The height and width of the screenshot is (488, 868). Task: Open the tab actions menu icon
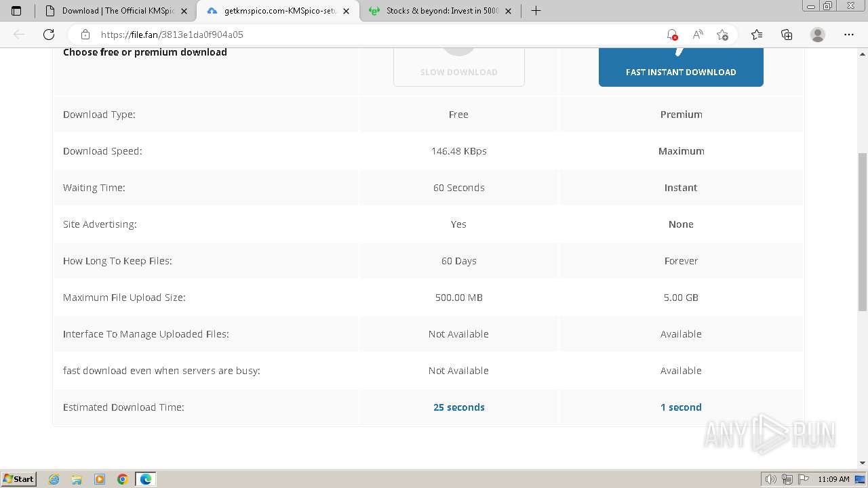point(16,11)
